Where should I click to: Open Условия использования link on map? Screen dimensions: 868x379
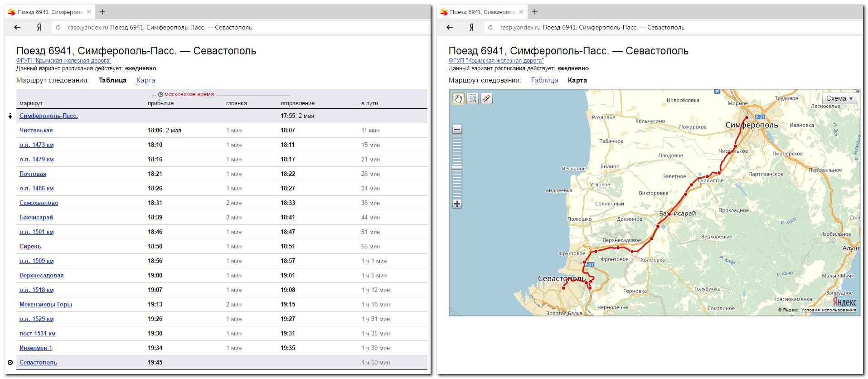click(828, 310)
